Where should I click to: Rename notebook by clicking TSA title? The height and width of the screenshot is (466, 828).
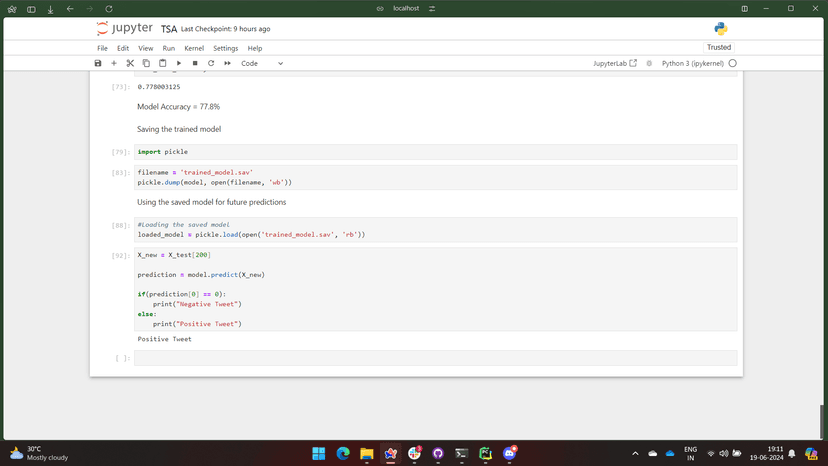(x=169, y=29)
